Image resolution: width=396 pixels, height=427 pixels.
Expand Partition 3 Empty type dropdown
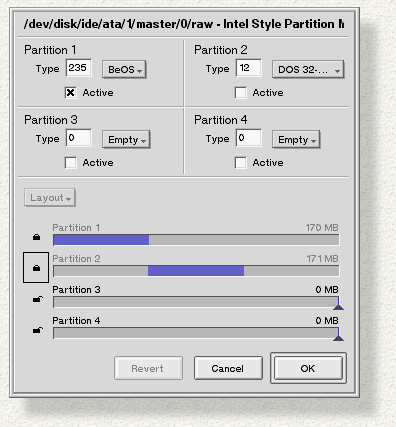pyautogui.click(x=126, y=139)
